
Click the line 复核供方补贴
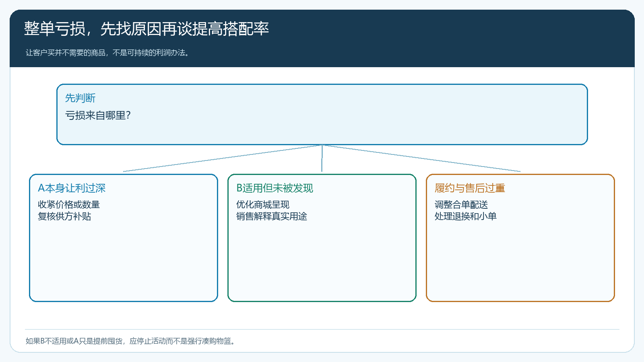point(64,216)
